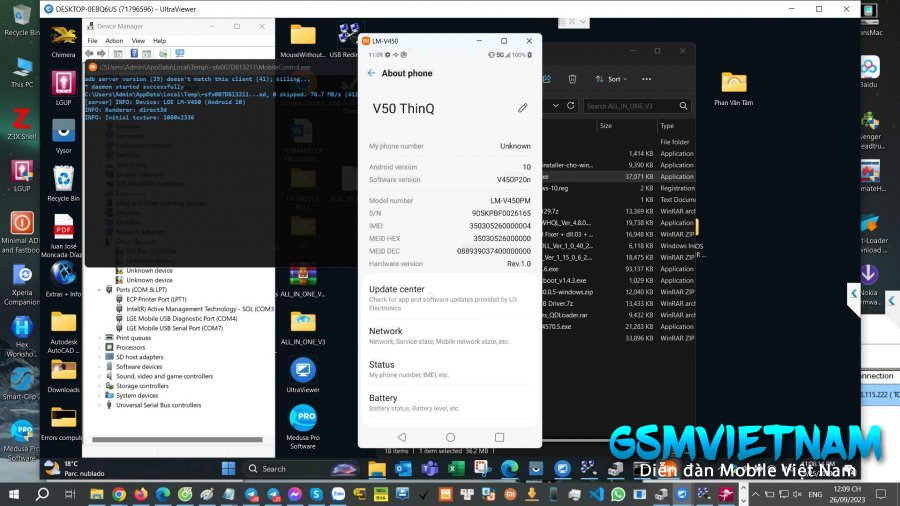Open Chrome from local taskbar
This screenshot has width=900, height=506.
point(119,494)
